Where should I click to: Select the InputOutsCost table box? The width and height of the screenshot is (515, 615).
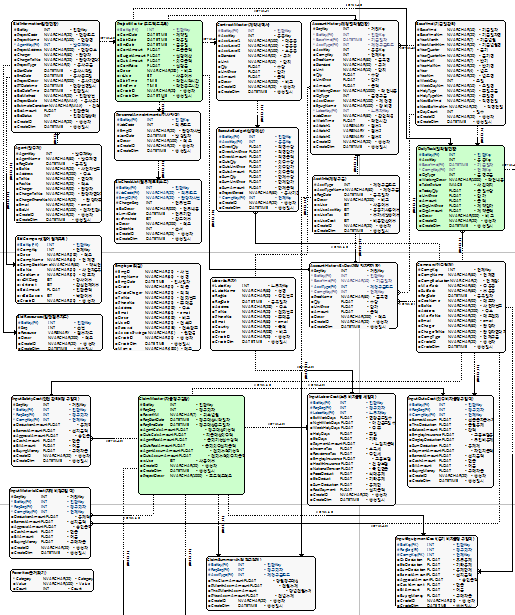pyautogui.click(x=451, y=442)
